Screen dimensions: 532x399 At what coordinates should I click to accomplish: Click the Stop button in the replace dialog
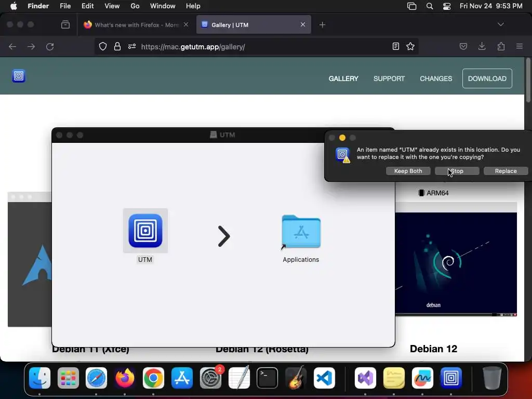pos(457,171)
